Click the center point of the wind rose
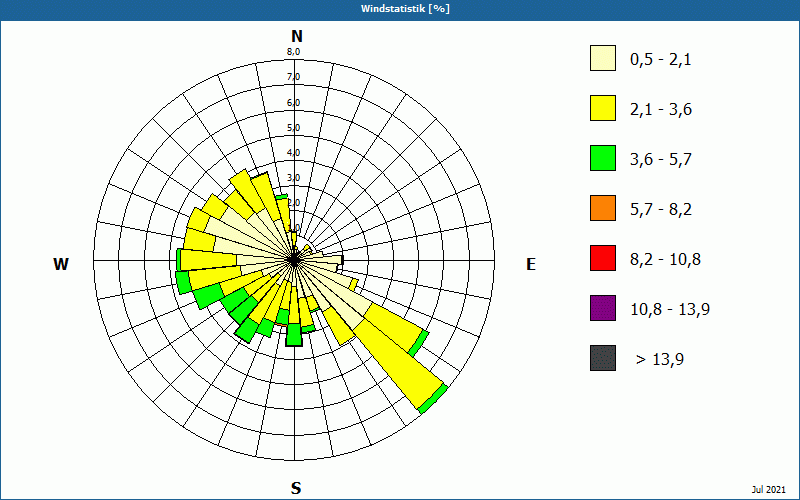 point(294,261)
